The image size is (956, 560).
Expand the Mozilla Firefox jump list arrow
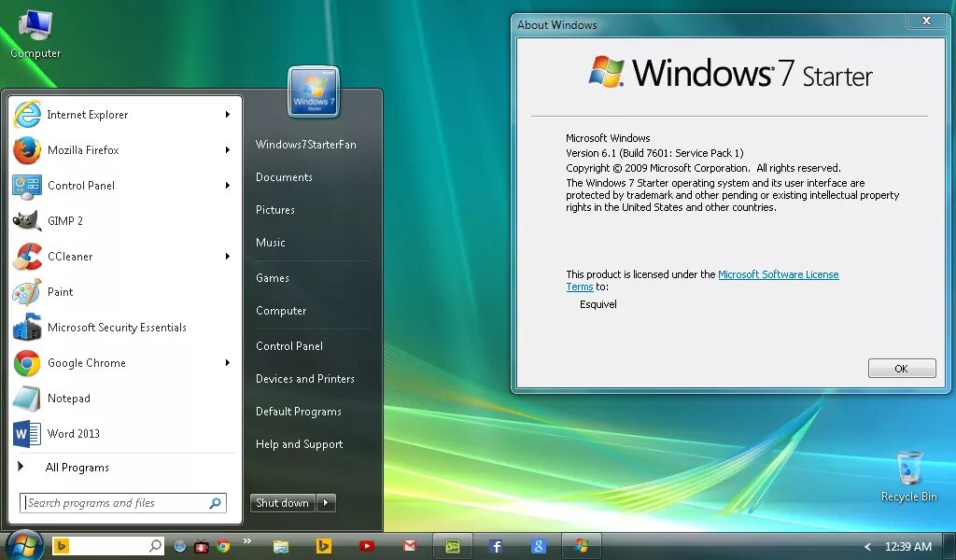[x=228, y=150]
